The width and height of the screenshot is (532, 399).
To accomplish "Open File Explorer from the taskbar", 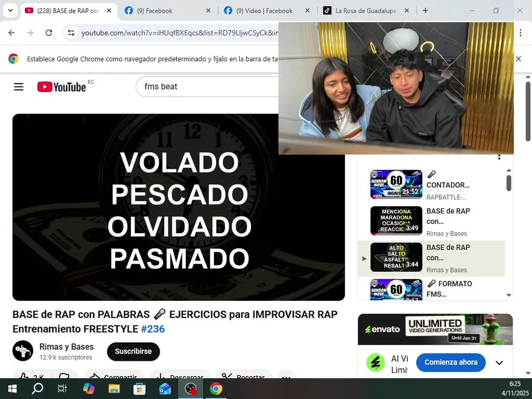I will (114, 388).
